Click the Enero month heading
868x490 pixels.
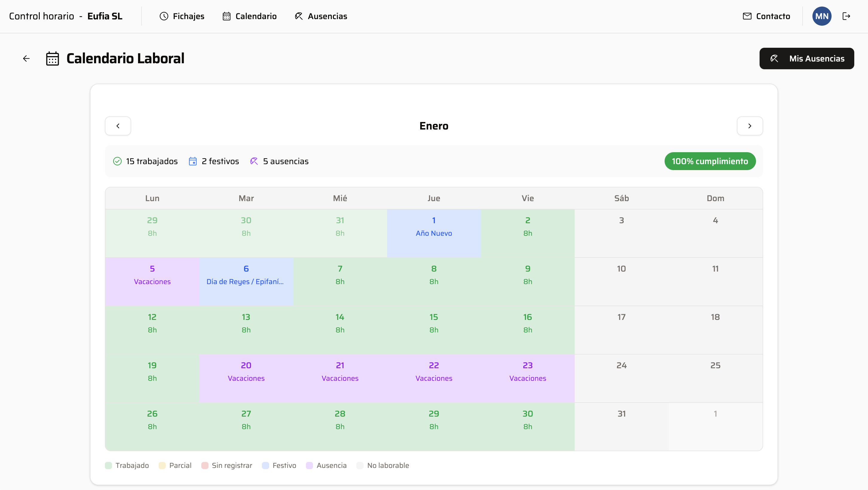[x=434, y=126]
